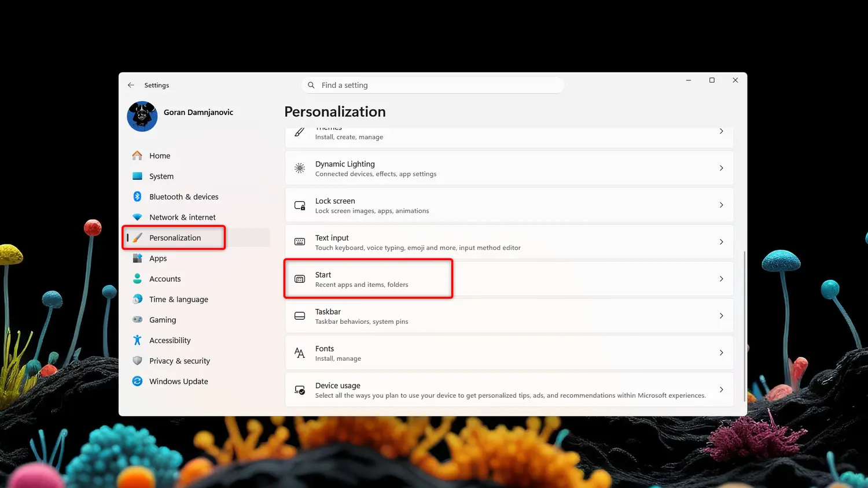
Task: Expand the Themes row chevron
Action: pyautogui.click(x=721, y=131)
